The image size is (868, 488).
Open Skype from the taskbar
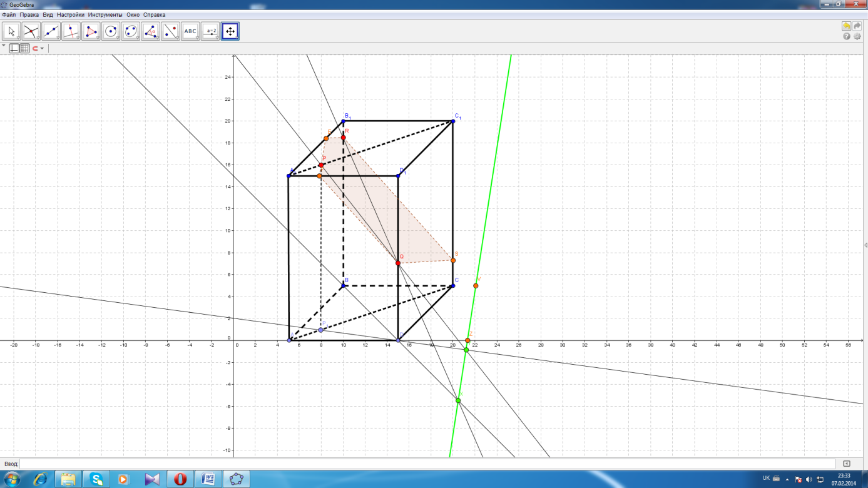(97, 479)
